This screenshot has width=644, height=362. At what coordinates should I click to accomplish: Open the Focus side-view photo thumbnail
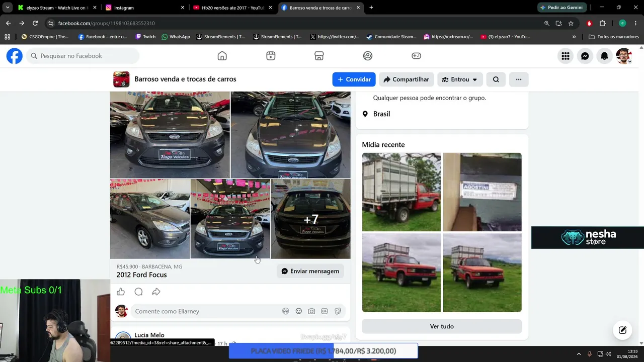pyautogui.click(x=150, y=219)
